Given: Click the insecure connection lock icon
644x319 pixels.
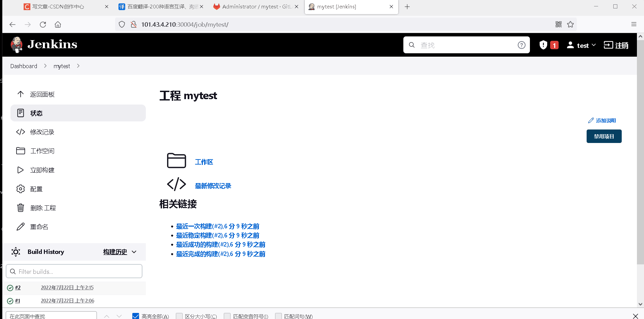Looking at the screenshot, I should click(134, 24).
